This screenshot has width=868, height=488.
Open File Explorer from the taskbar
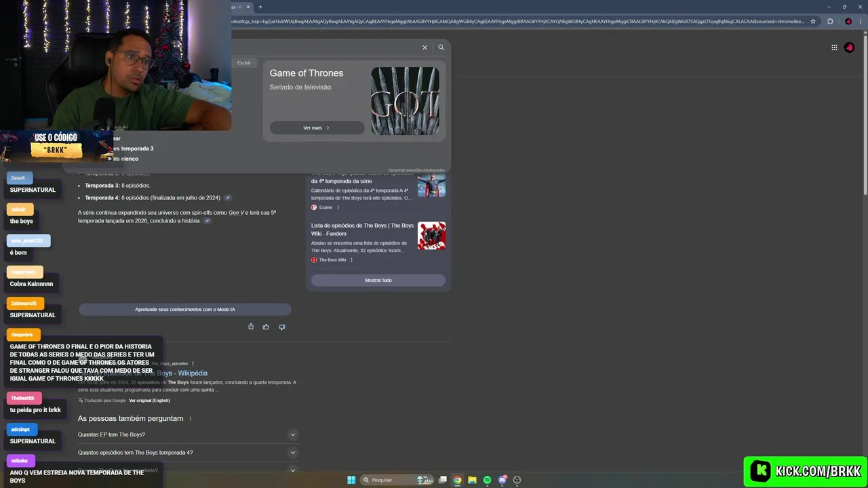[x=472, y=480]
